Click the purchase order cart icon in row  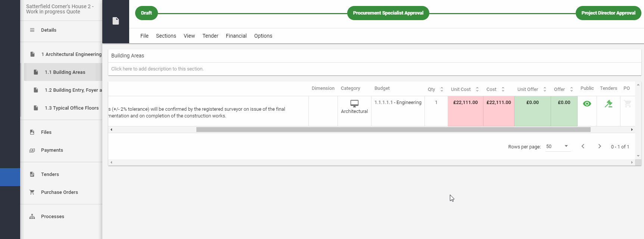[x=628, y=104]
